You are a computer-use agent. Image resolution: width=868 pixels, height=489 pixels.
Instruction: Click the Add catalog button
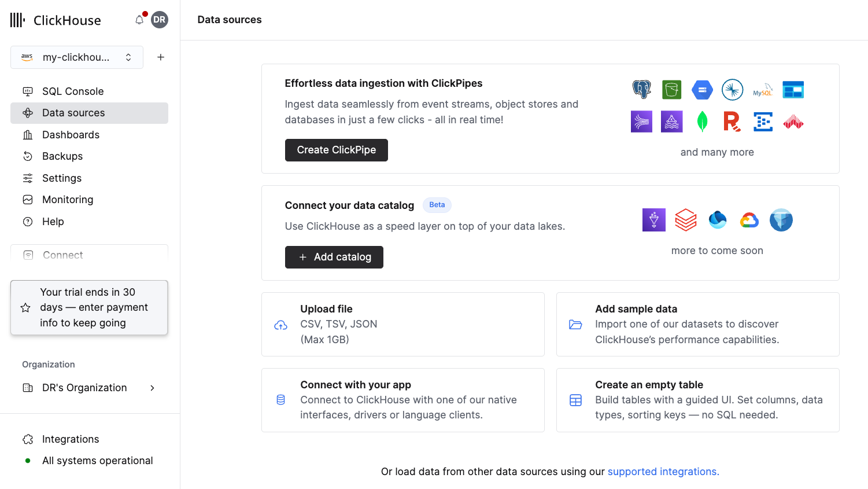pyautogui.click(x=334, y=257)
